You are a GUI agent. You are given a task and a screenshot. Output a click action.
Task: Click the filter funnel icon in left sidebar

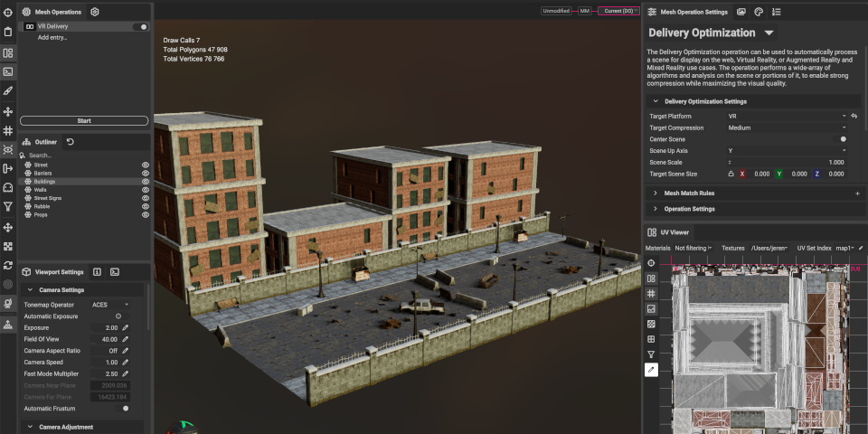[x=8, y=207]
